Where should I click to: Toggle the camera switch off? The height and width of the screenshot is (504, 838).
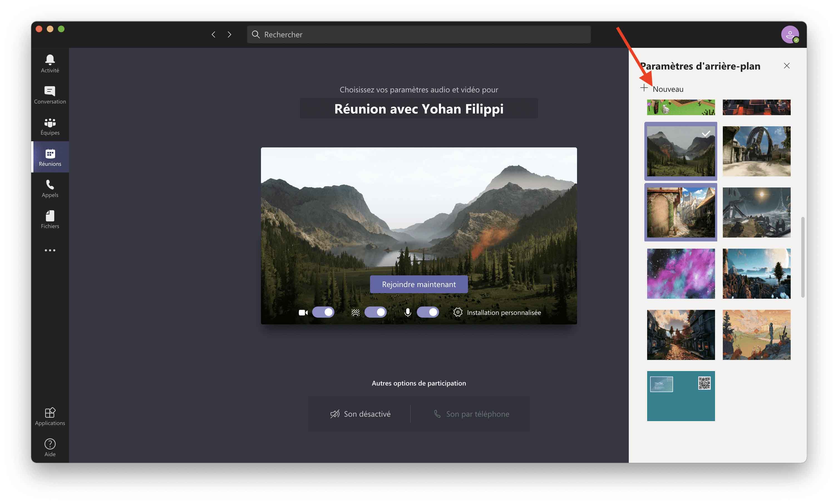point(323,312)
